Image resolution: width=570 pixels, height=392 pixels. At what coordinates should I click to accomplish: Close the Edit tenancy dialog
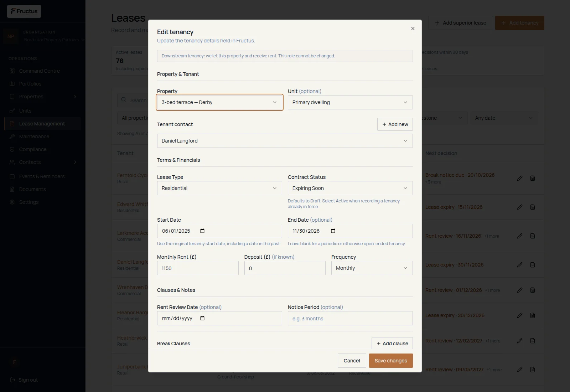click(413, 29)
